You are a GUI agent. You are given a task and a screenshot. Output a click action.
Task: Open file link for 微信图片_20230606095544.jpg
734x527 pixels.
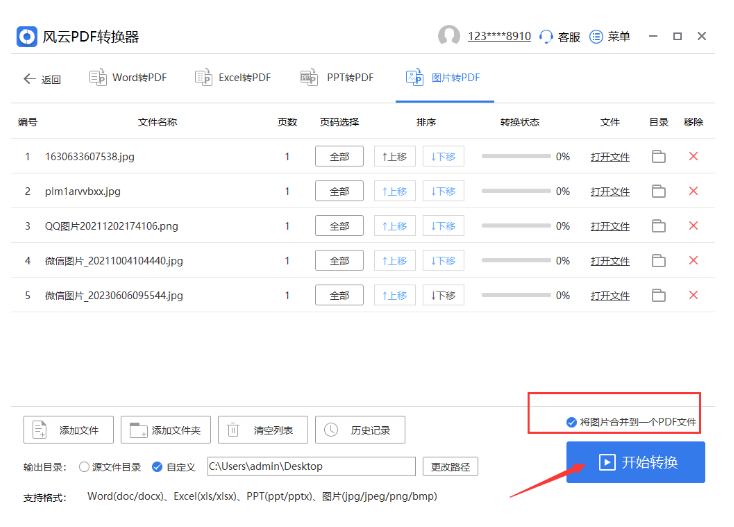(610, 296)
